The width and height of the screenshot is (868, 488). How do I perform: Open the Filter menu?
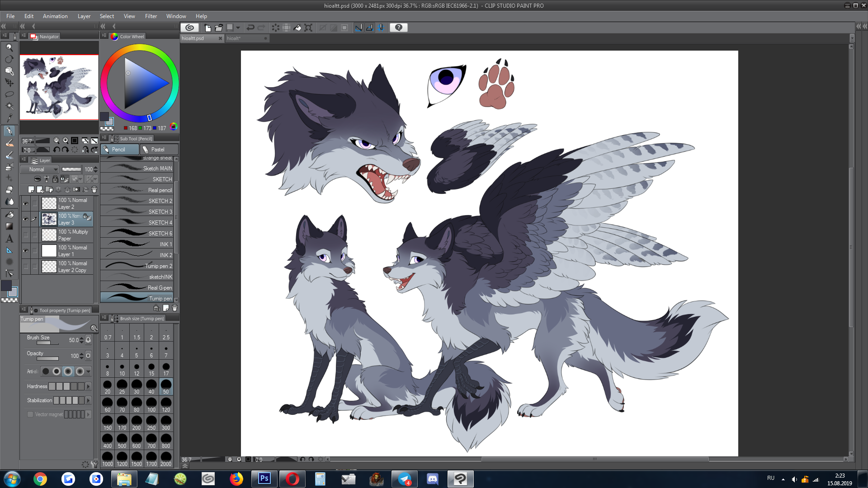pyautogui.click(x=151, y=16)
